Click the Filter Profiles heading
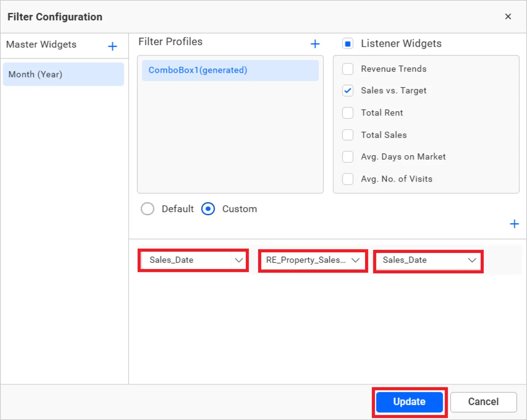The width and height of the screenshot is (527, 420). [x=170, y=42]
